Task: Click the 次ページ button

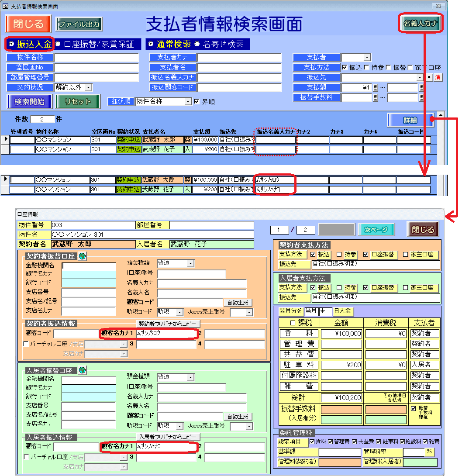Action: (376, 230)
